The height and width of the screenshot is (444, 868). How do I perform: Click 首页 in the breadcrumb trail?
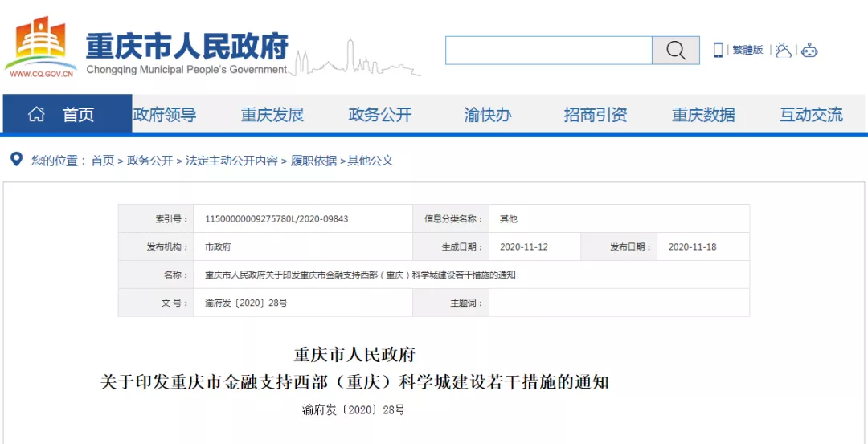[x=102, y=161]
